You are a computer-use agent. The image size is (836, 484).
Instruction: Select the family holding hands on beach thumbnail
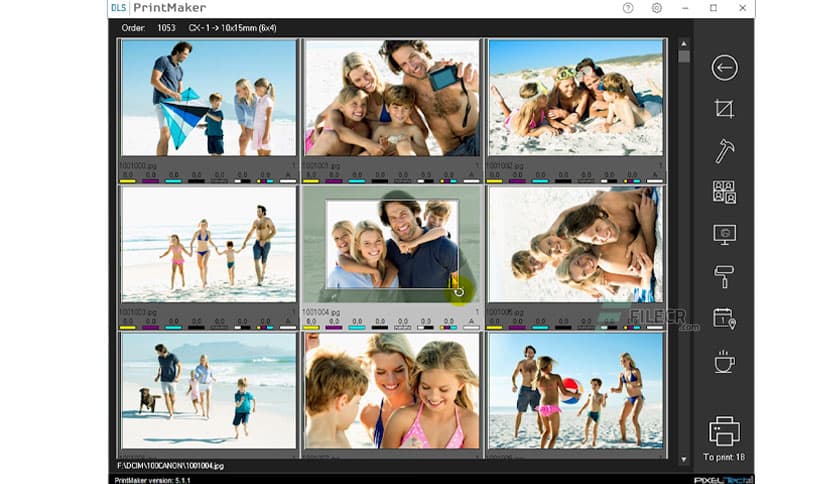208,245
